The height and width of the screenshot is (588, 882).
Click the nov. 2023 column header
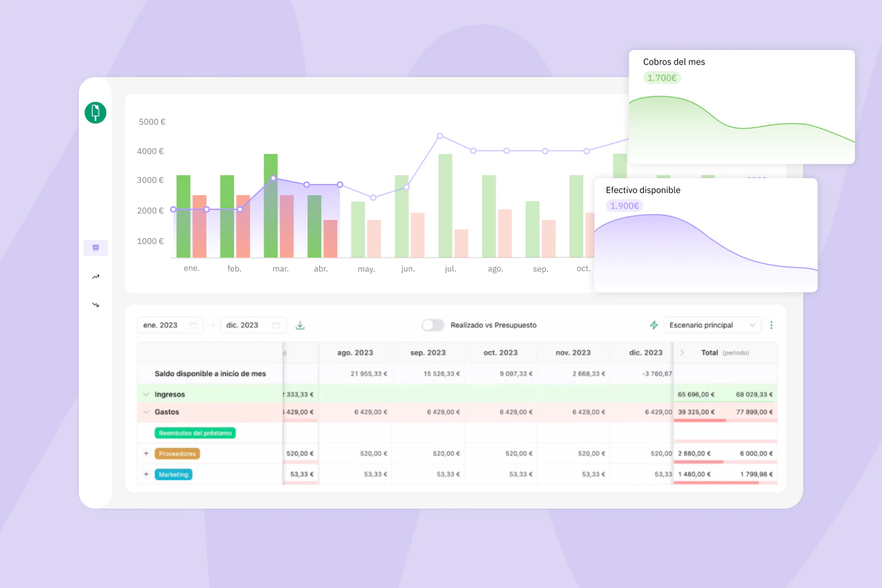[573, 353]
